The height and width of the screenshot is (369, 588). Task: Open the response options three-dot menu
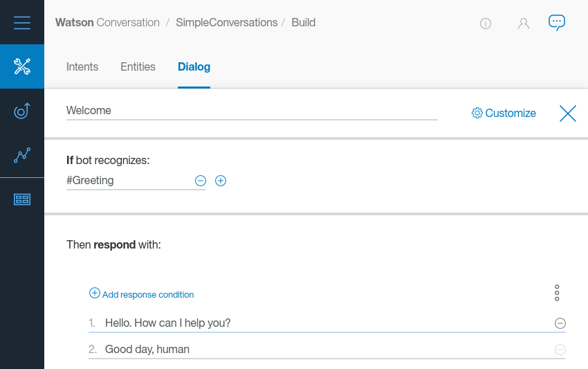[557, 293]
